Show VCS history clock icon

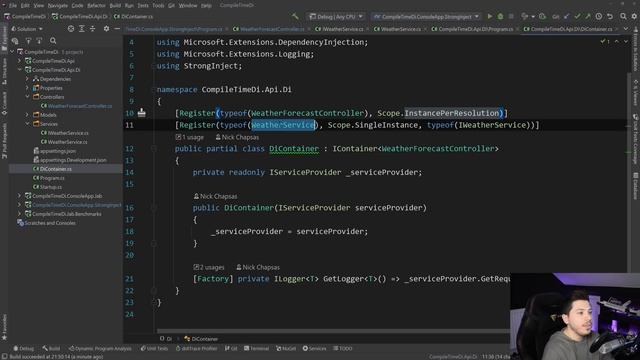pos(599,16)
